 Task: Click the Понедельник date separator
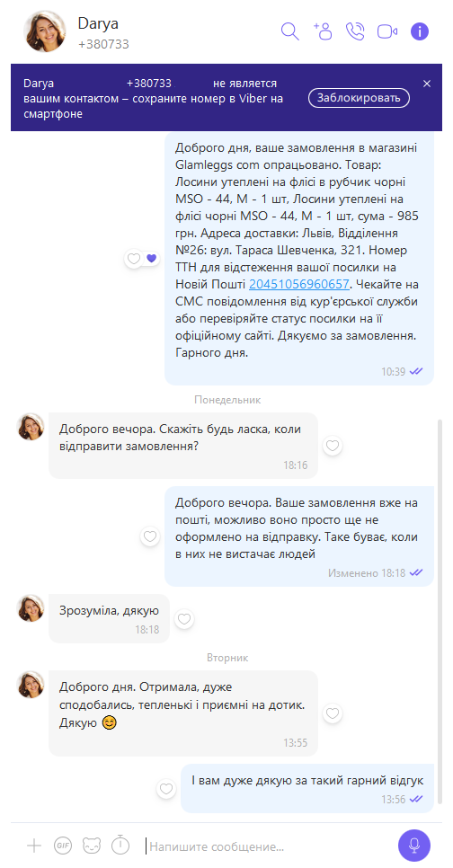click(x=227, y=400)
